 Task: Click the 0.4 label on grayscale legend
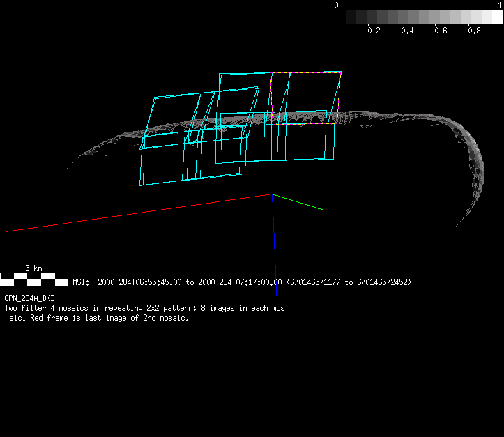click(x=407, y=31)
